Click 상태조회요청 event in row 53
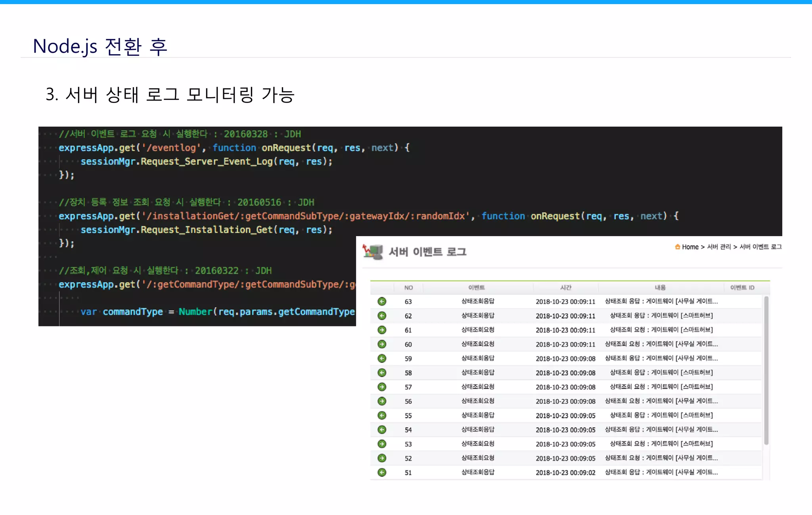This screenshot has height=515, width=812. click(x=478, y=444)
